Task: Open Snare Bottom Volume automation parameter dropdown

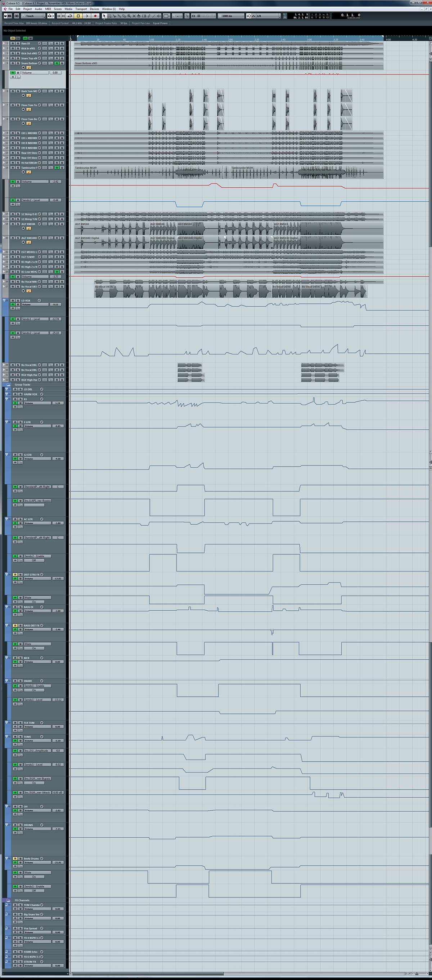Action: (x=35, y=73)
